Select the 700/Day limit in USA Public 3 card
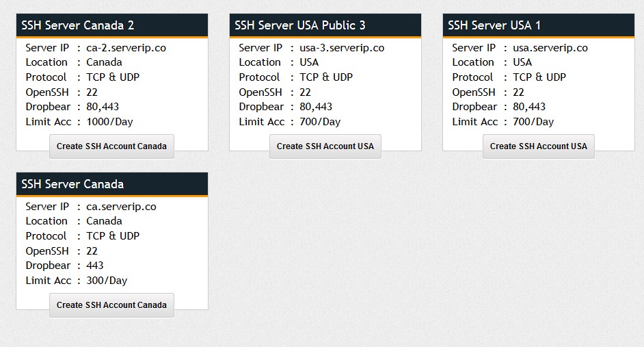Image resolution: width=644 pixels, height=347 pixels. (320, 122)
